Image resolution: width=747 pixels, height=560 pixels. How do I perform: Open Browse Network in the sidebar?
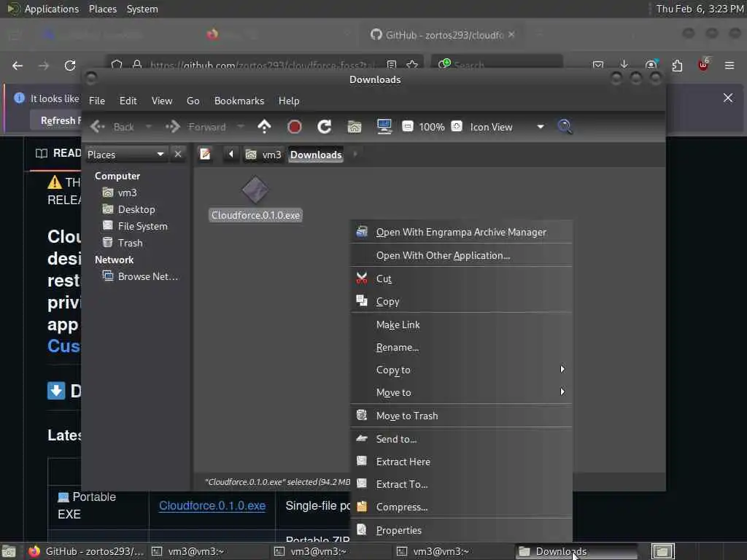pyautogui.click(x=141, y=276)
